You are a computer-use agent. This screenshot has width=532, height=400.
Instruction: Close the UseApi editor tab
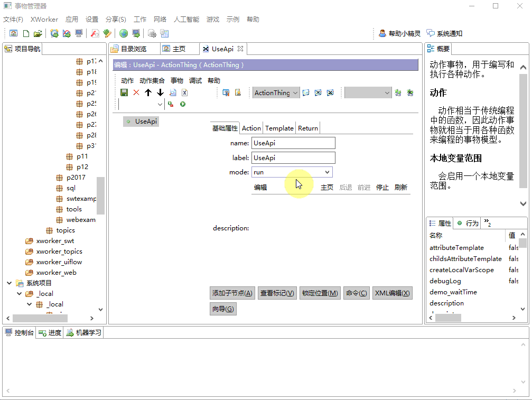tap(240, 49)
